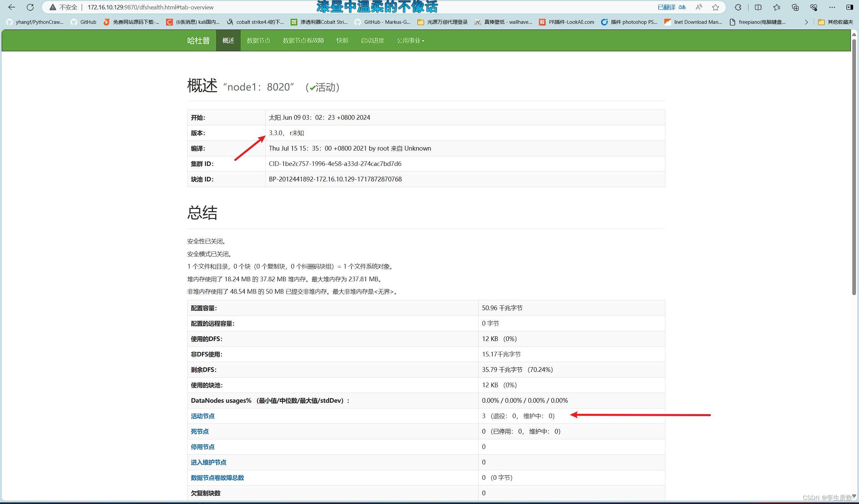
Task: Switch to the 数据节点 tab
Action: [x=258, y=41]
